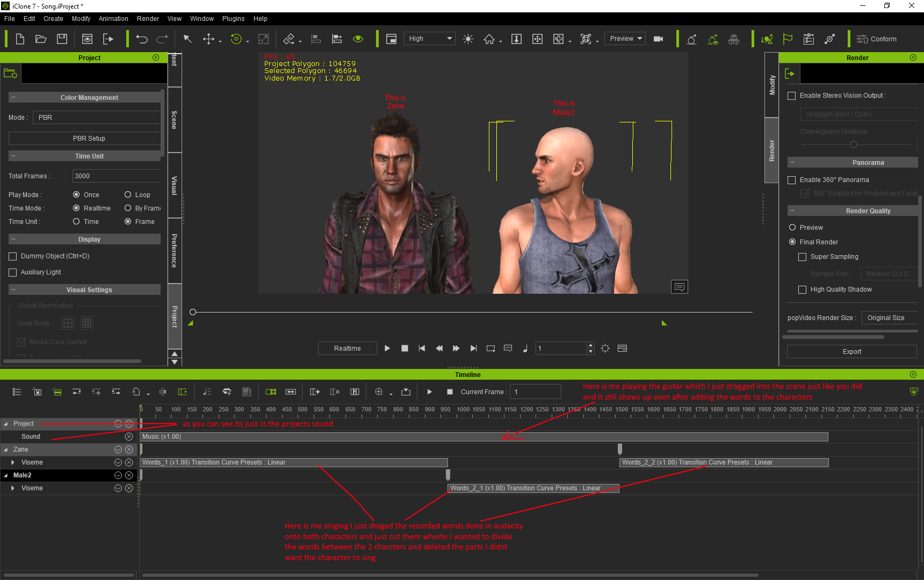Image resolution: width=924 pixels, height=580 pixels.
Task: Click the Realtime playback button
Action: click(x=348, y=349)
